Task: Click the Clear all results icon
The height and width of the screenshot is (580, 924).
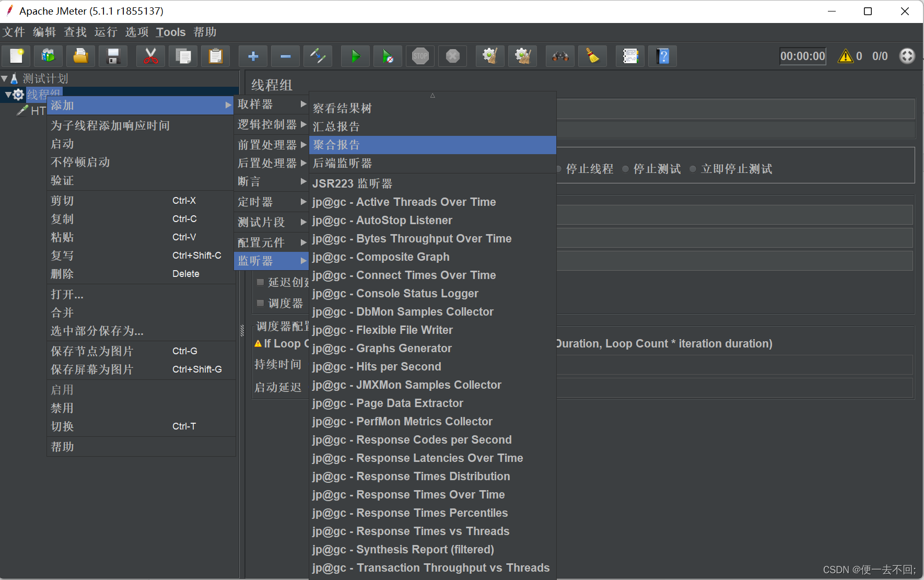Action: pos(522,56)
